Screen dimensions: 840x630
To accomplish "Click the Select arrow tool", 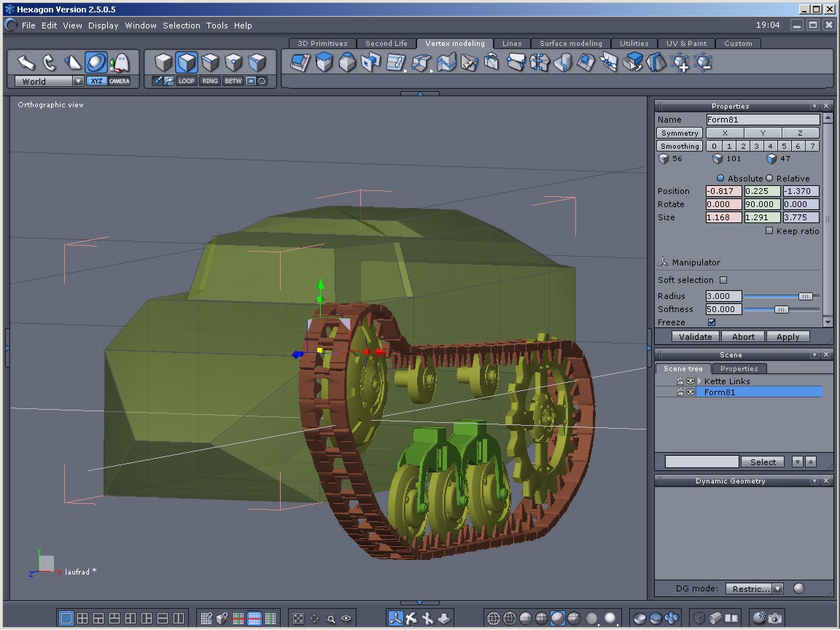I will coord(26,63).
